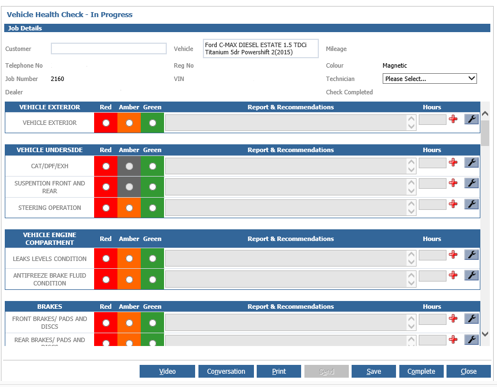Image resolution: width=497 pixels, height=387 pixels.
Task: Click the Conversation button
Action: [x=226, y=371]
